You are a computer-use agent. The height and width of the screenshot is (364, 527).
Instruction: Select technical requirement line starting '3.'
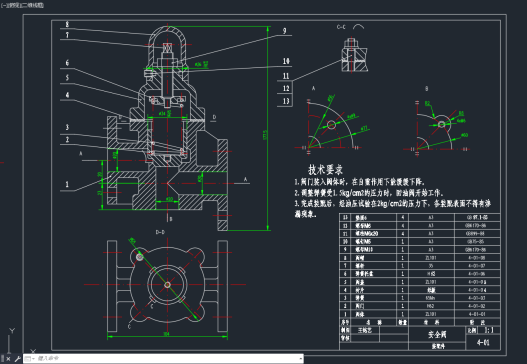point(392,208)
